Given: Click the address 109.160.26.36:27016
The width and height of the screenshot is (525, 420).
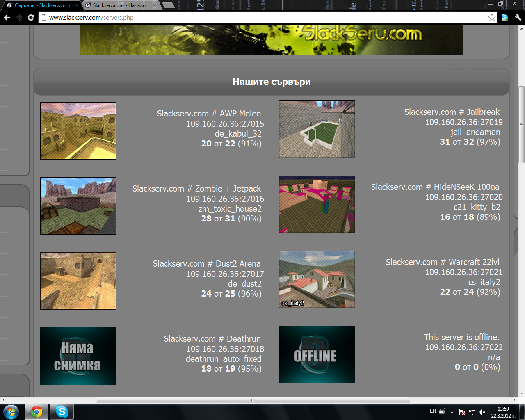Looking at the screenshot, I should [x=225, y=199].
